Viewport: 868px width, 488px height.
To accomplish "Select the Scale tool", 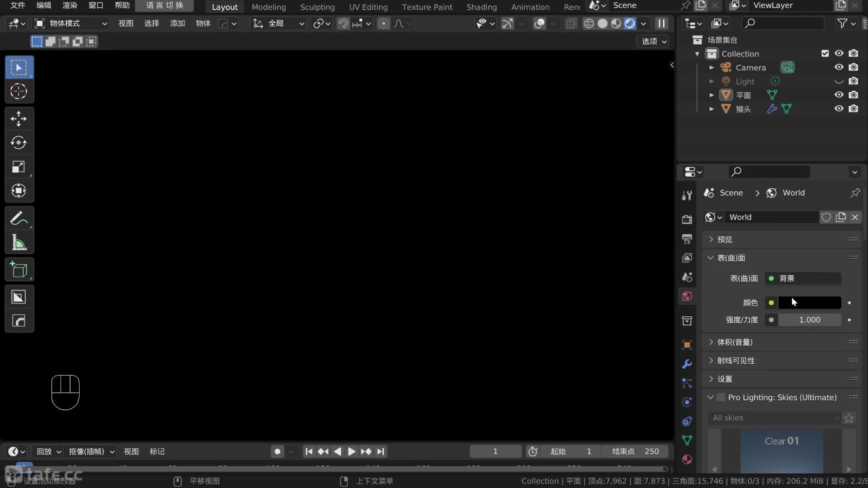I will 19,167.
